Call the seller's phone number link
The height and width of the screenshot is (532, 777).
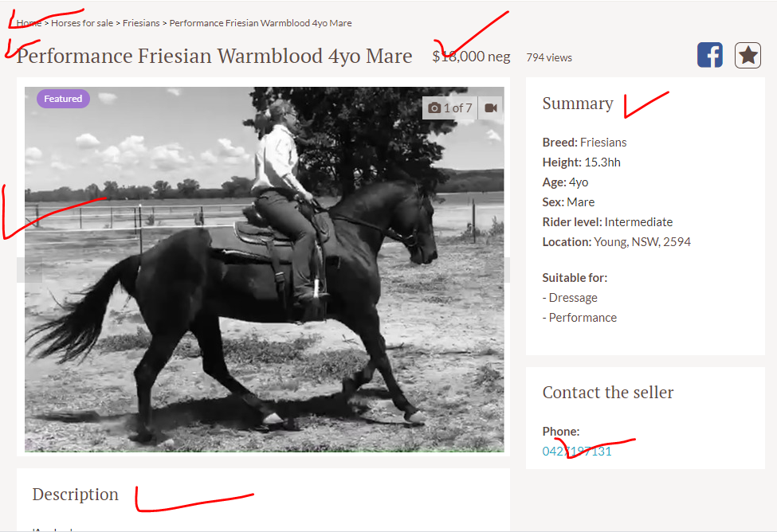(577, 452)
